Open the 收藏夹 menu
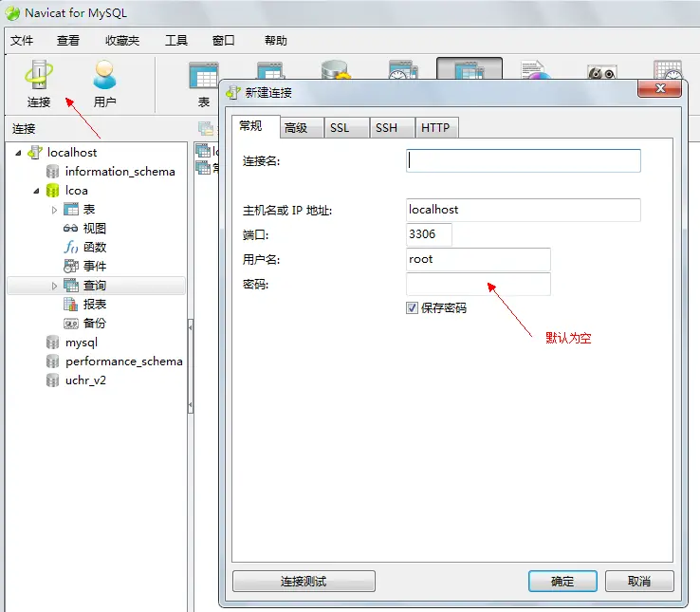The image size is (700, 612). point(122,41)
